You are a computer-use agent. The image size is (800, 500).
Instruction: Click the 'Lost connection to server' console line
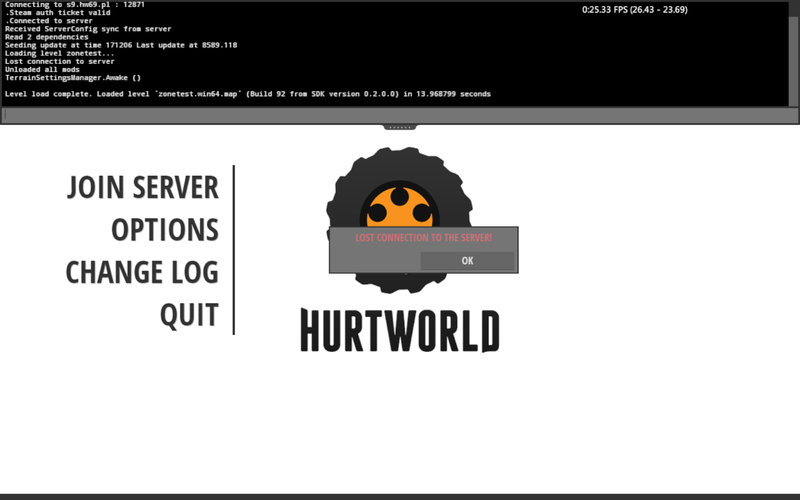tap(60, 61)
